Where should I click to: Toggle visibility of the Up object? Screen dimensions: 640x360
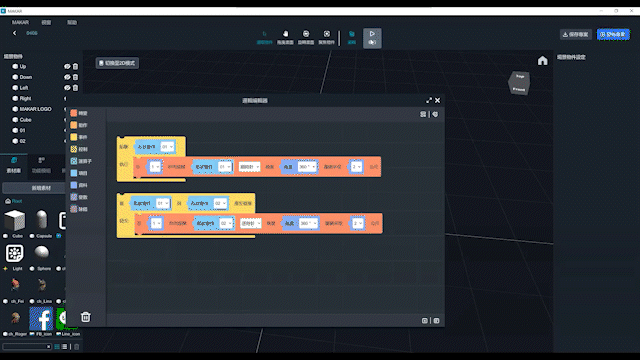67,67
